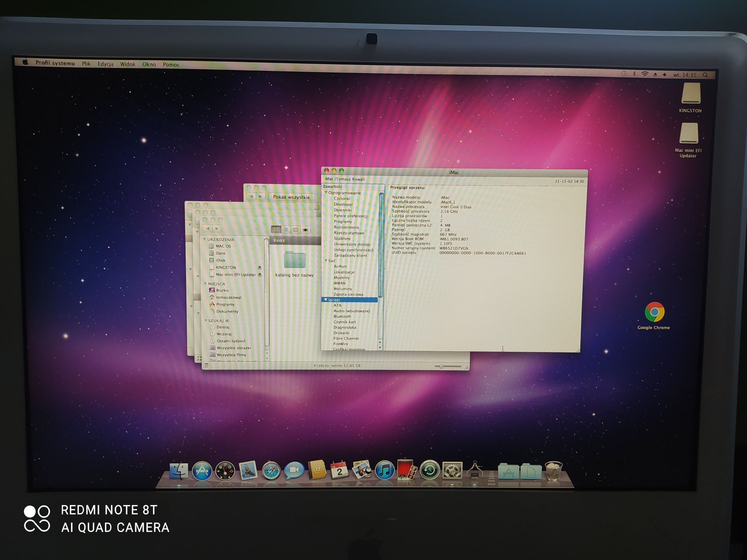The width and height of the screenshot is (747, 560).
Task: Open System Preferences in the dock
Action: [x=452, y=470]
